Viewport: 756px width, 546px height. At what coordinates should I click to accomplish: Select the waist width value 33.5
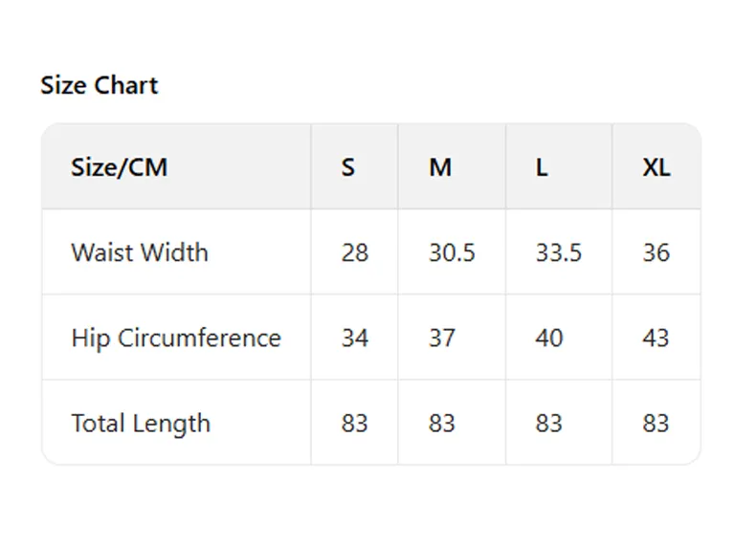tap(559, 252)
